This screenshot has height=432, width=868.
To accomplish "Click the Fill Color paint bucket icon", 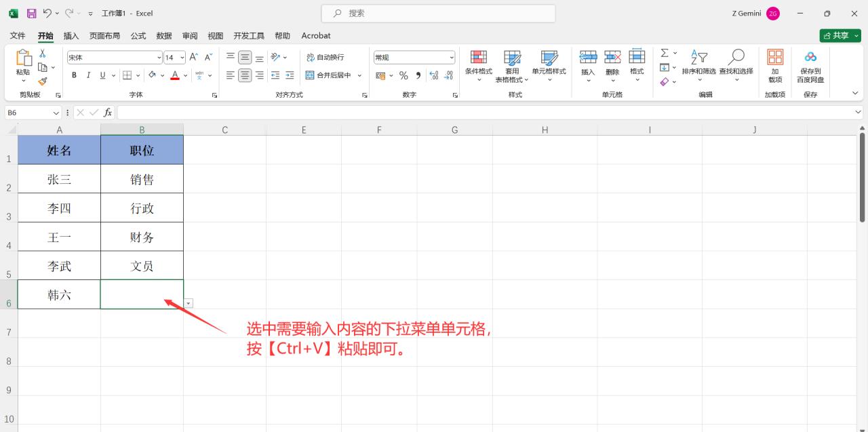I will pyautogui.click(x=152, y=75).
